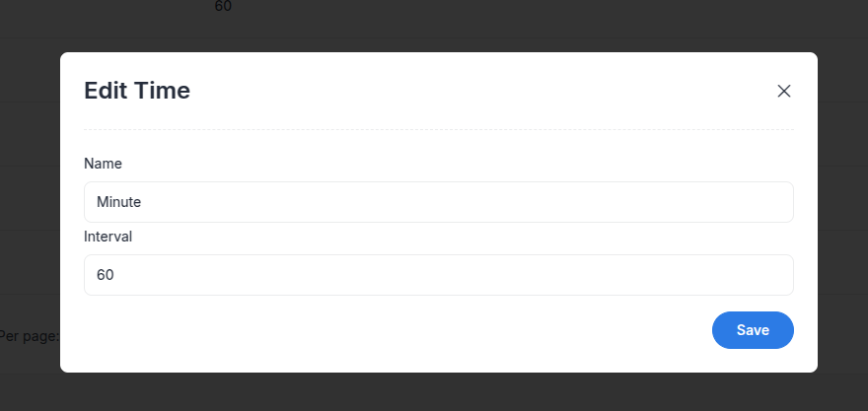
Task: Place cursor on the 60 interval value
Action: [106, 275]
